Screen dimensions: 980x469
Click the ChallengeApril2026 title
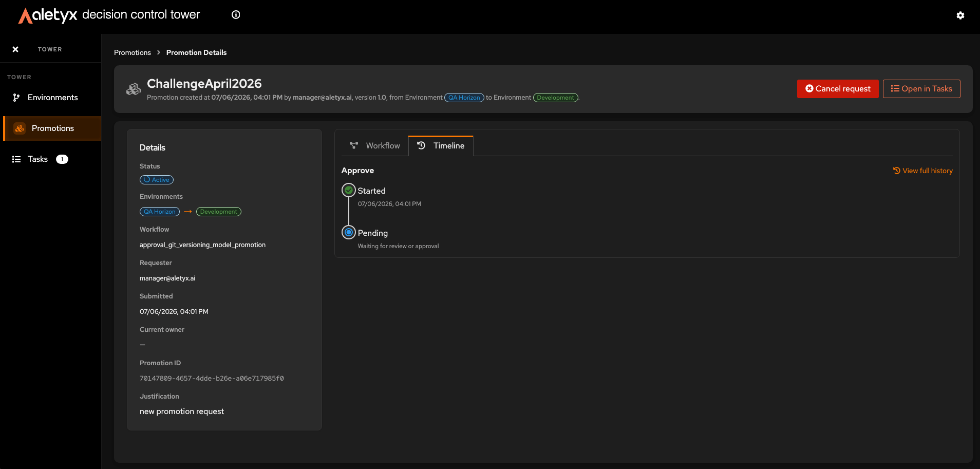[204, 83]
